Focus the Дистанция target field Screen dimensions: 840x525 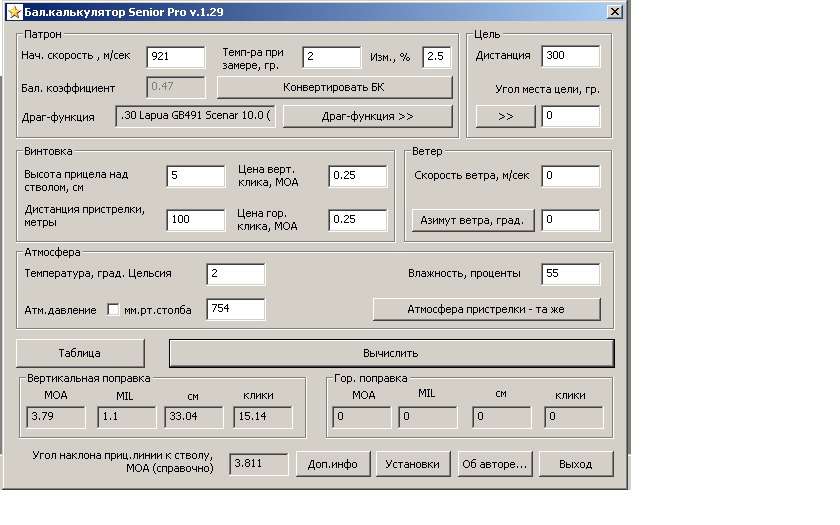tap(570, 56)
